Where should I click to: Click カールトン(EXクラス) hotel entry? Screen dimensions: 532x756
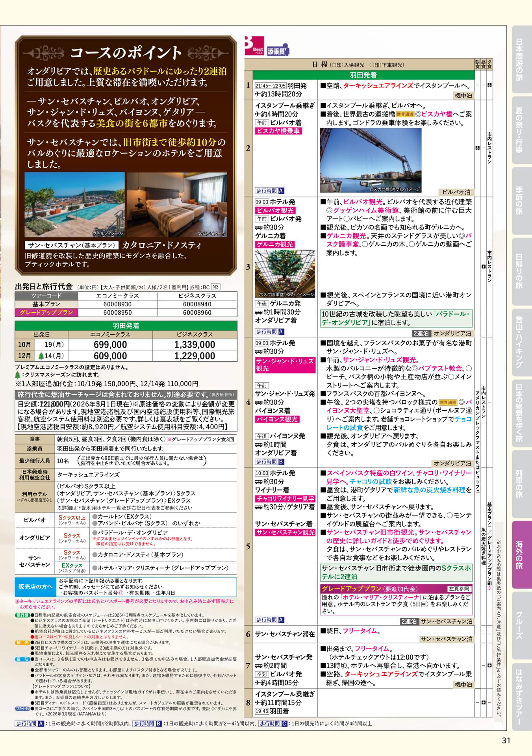point(122,517)
